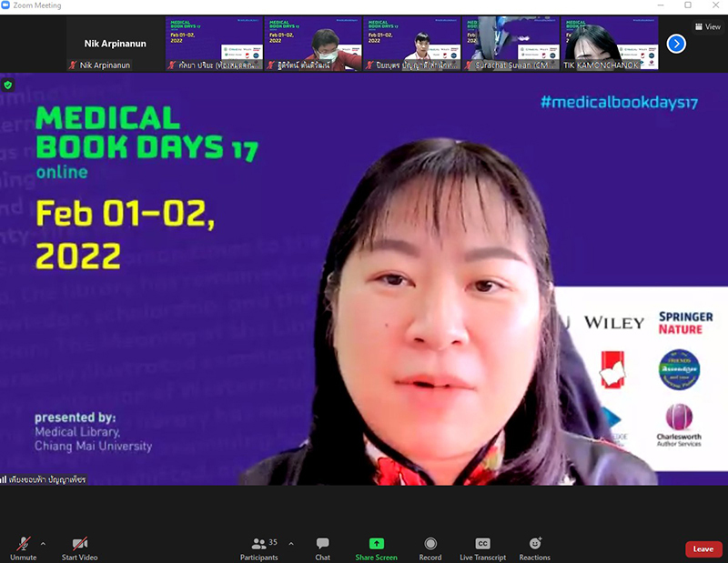
Task: Click the Surachat Suwan video thumbnail
Action: (511, 44)
